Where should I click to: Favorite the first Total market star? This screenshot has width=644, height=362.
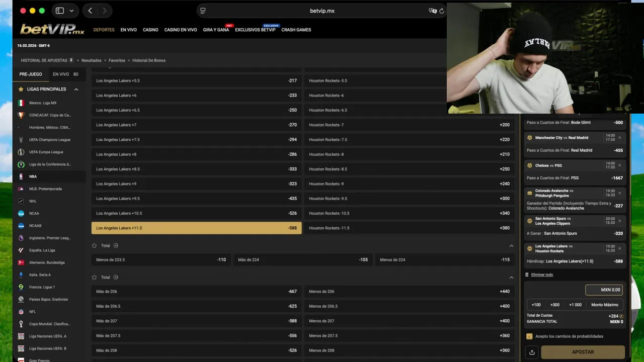pyautogui.click(x=94, y=246)
